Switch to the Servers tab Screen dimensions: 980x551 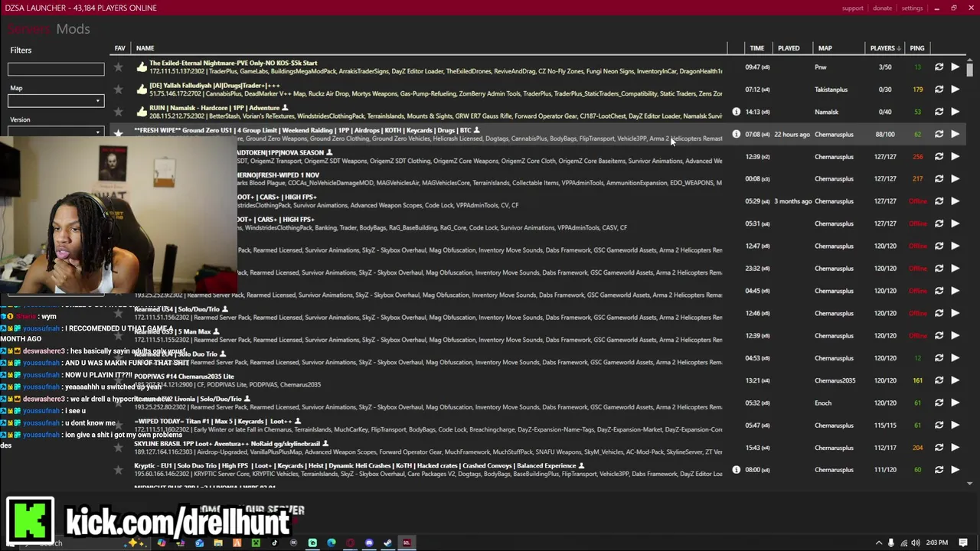pyautogui.click(x=29, y=29)
